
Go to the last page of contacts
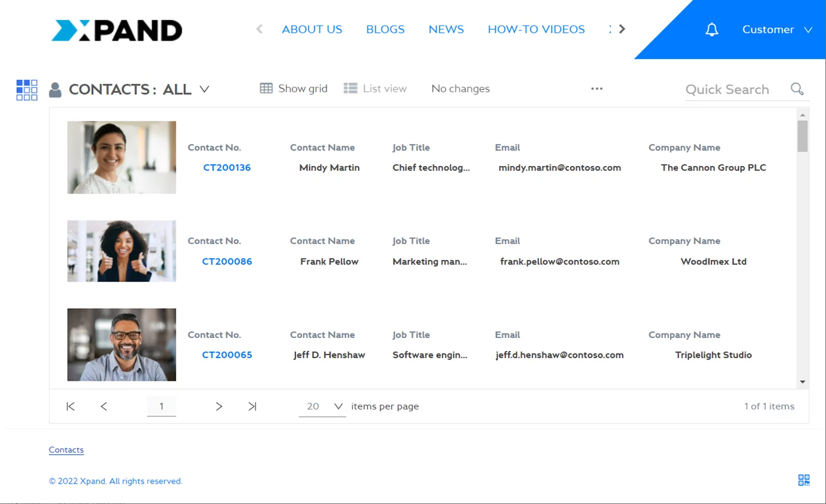tap(253, 406)
